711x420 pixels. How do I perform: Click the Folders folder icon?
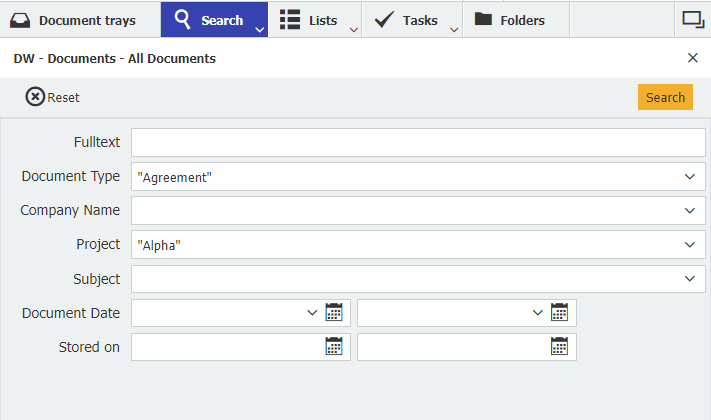(x=484, y=20)
